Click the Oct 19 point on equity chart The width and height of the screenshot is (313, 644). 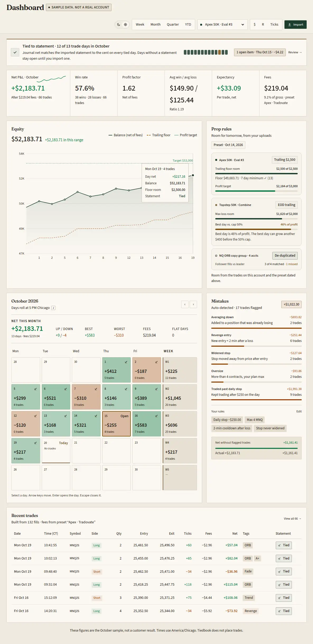click(193, 175)
